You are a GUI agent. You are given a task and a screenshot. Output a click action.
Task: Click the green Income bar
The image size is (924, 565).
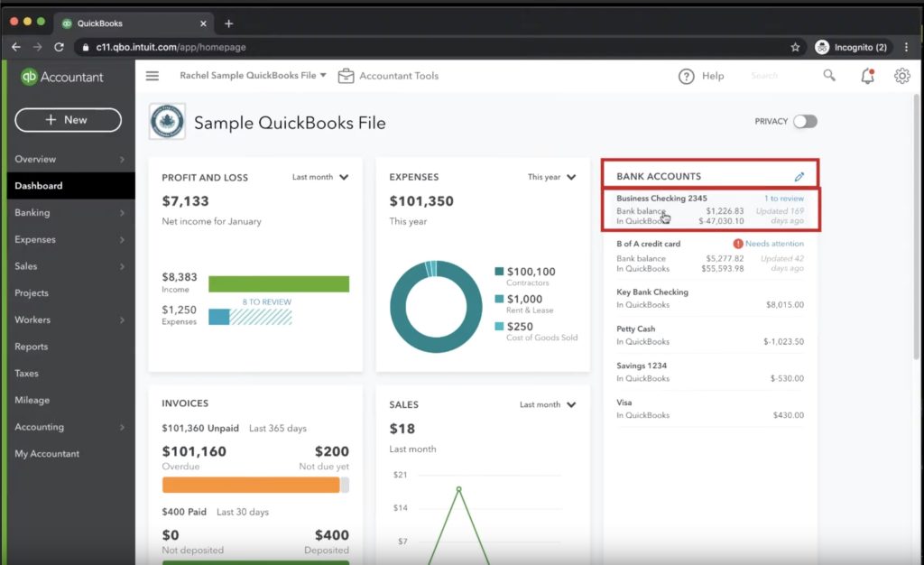coord(279,284)
